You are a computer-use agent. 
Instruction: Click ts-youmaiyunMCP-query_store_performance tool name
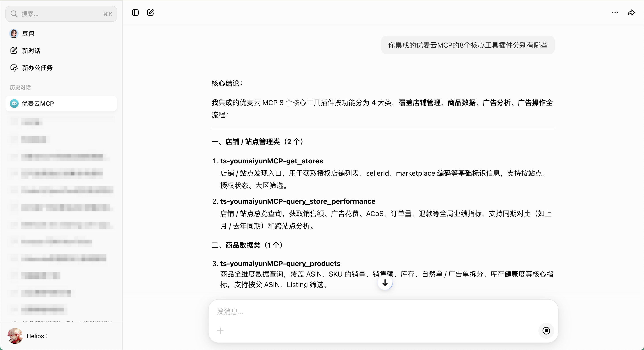point(298,201)
